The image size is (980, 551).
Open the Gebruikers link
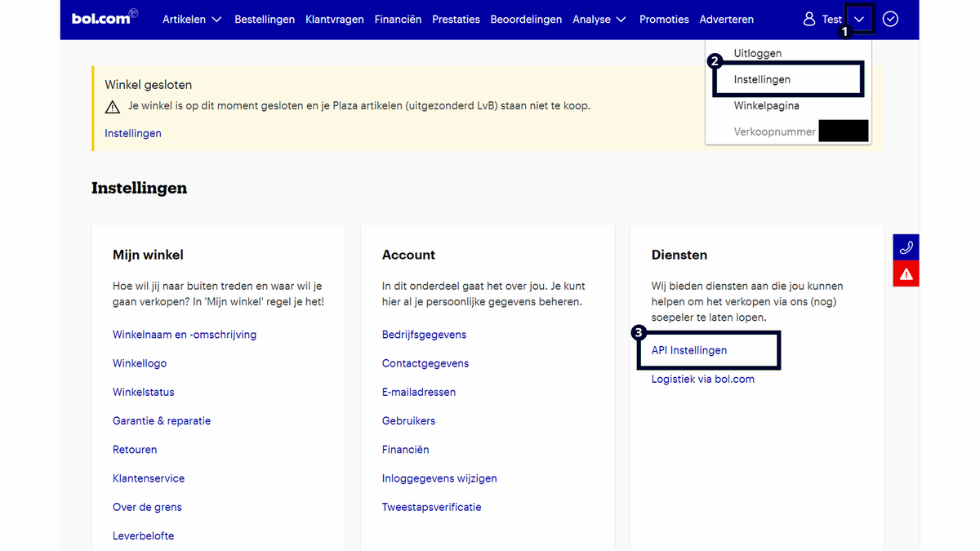pyautogui.click(x=408, y=420)
